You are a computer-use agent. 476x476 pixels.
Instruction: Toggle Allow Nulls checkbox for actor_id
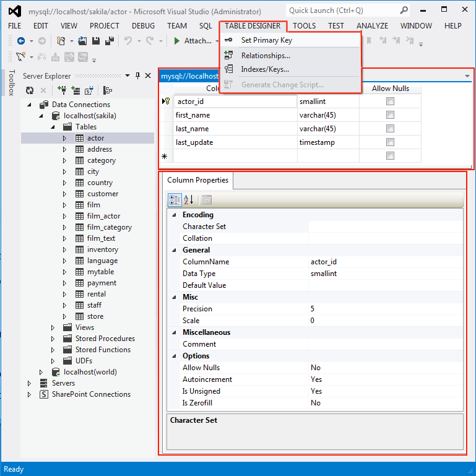[x=390, y=101]
